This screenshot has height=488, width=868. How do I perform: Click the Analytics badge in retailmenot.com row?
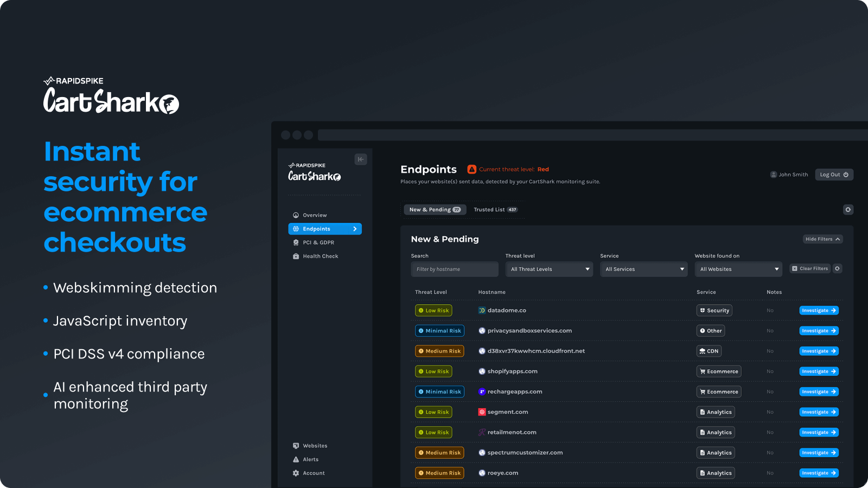click(716, 432)
